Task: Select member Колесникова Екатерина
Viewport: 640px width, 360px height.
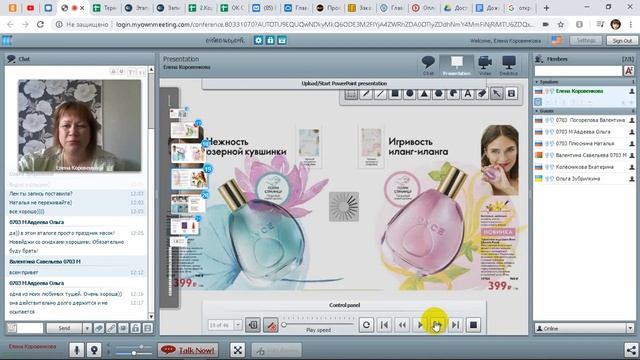Action: point(584,167)
